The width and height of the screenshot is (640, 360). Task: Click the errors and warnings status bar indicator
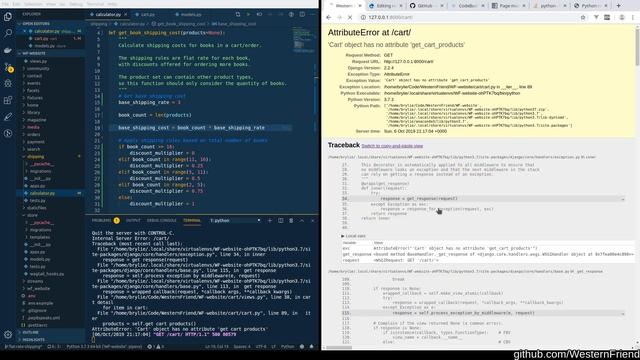click(x=156, y=347)
